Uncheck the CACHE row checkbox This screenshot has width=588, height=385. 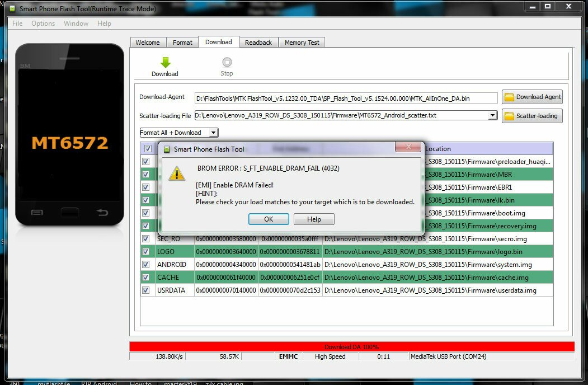coord(146,278)
